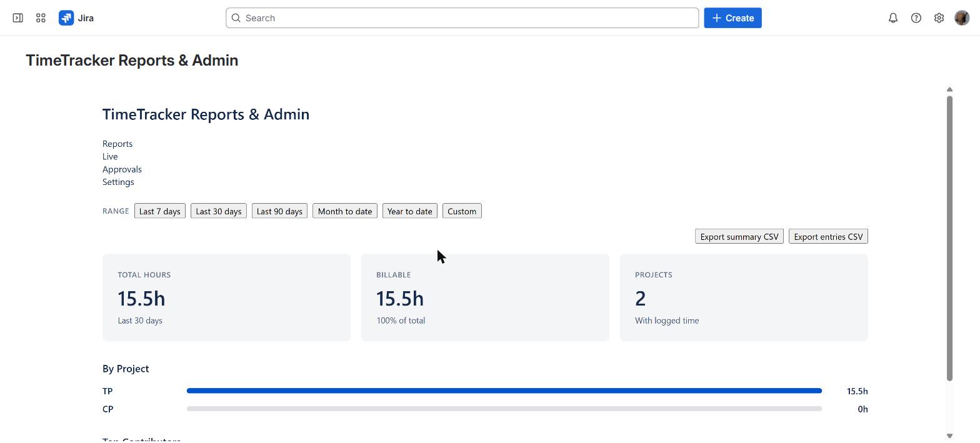
Task: Click the scrollbar up arrow
Action: [x=949, y=89]
